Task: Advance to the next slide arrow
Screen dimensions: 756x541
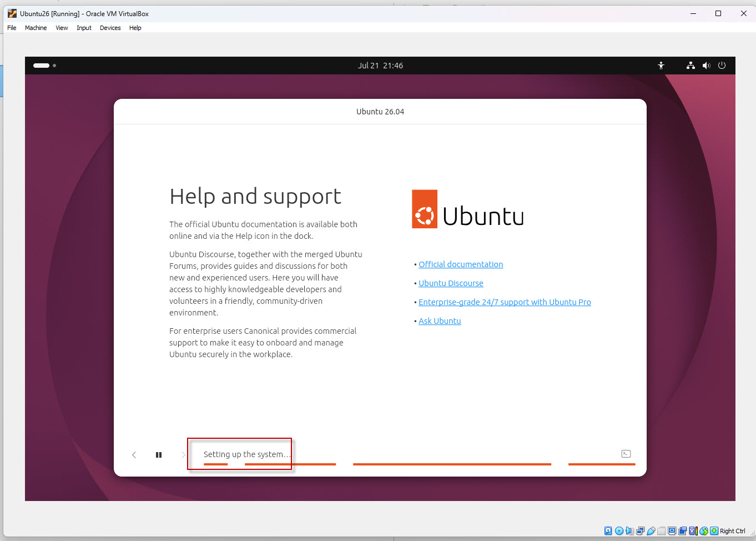Action: click(x=183, y=455)
